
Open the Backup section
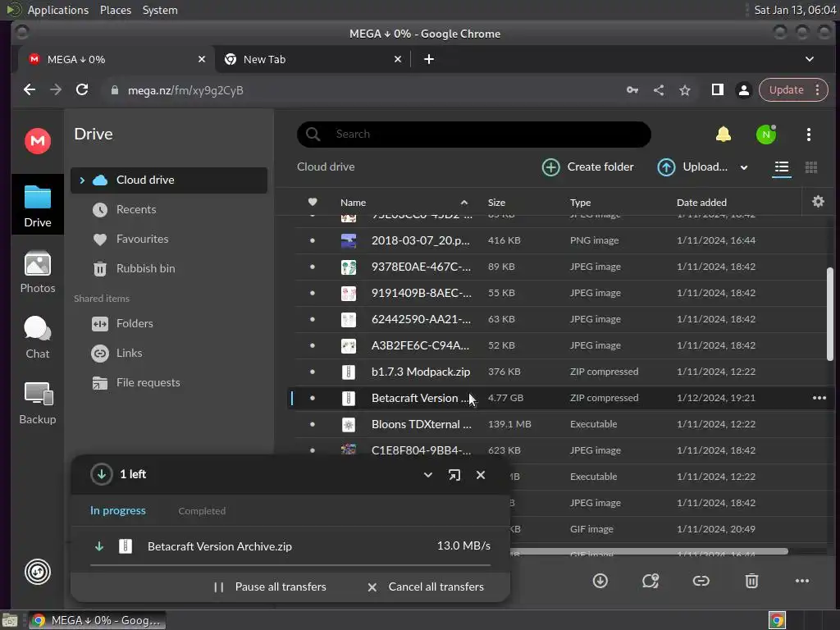pyautogui.click(x=38, y=404)
